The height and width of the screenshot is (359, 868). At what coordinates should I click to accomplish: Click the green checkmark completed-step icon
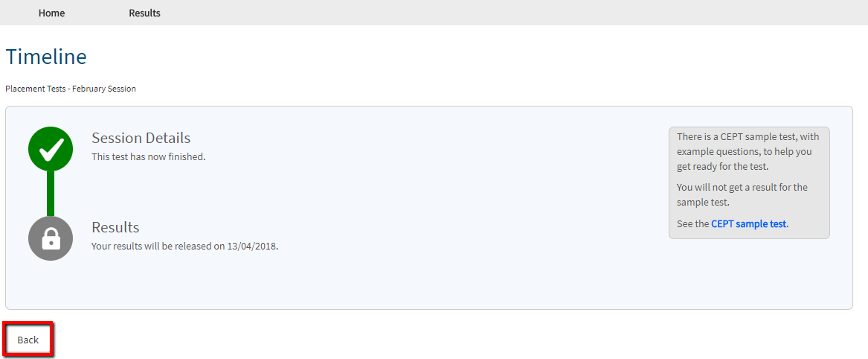point(51,148)
